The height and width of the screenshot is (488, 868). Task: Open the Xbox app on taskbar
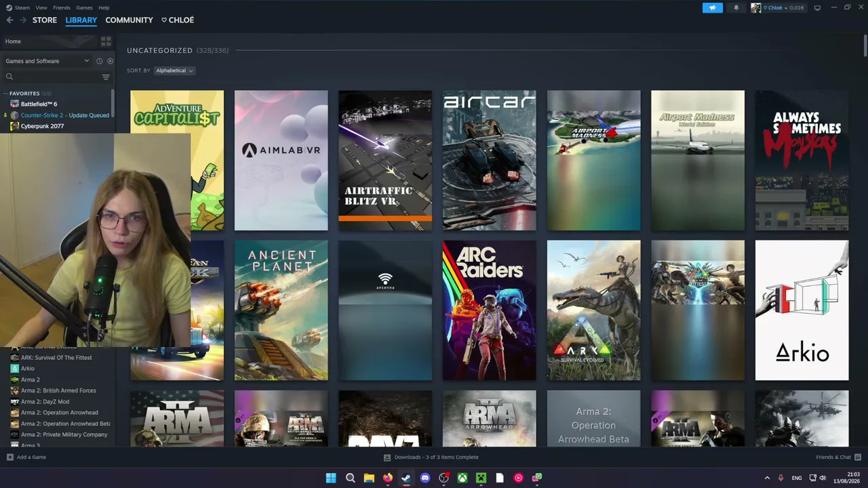click(462, 478)
